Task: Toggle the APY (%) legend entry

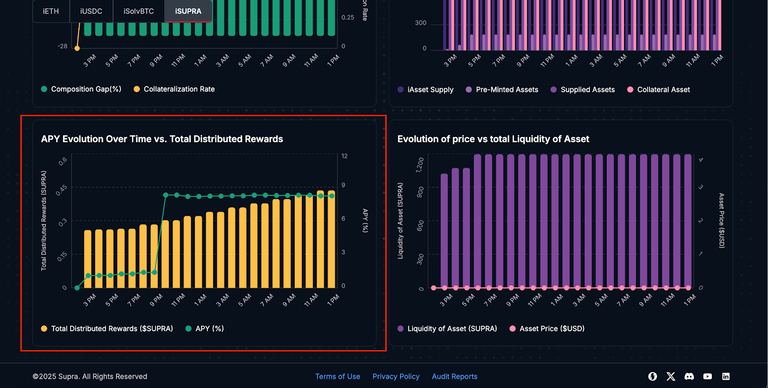Action: 204,329
